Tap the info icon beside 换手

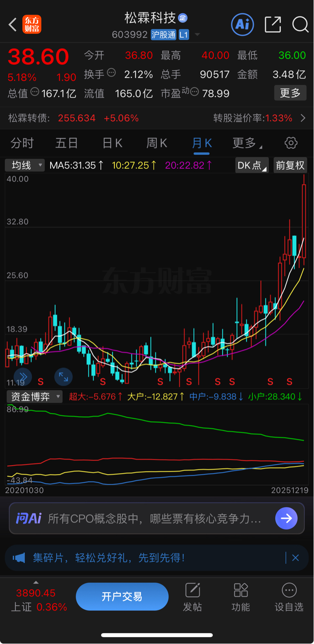pyautogui.click(x=111, y=73)
